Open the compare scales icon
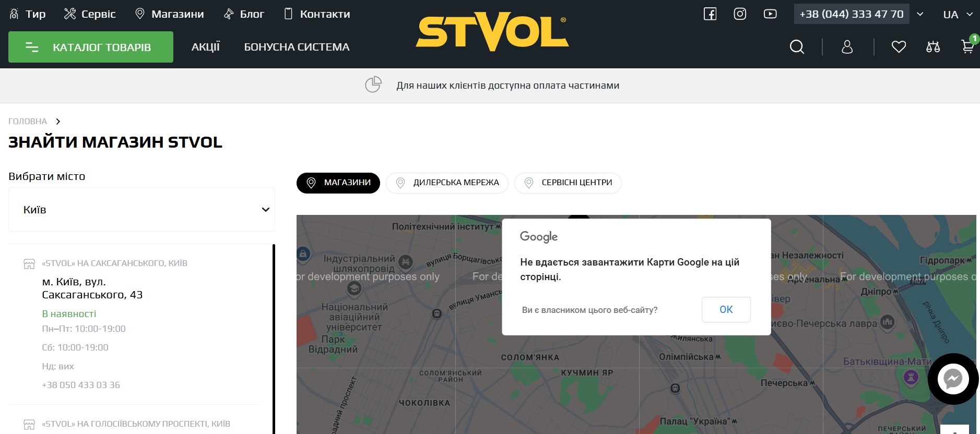 pyautogui.click(x=933, y=47)
